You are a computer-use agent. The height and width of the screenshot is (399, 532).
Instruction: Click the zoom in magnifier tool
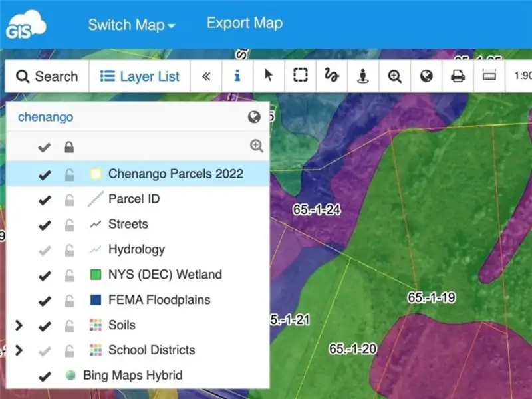click(395, 76)
